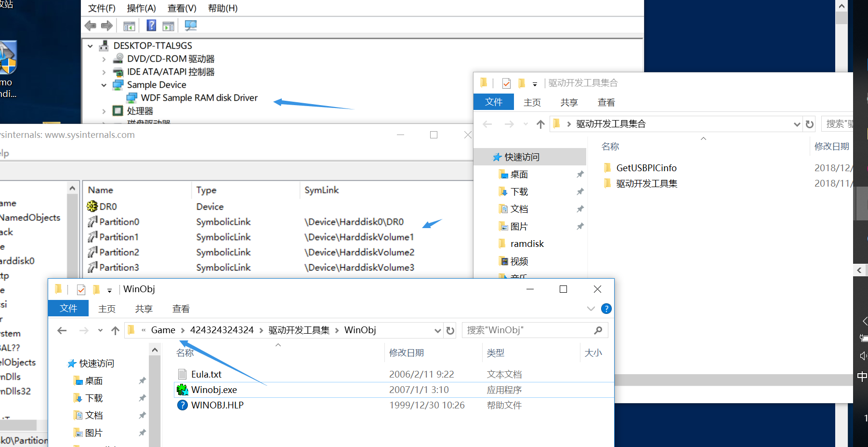Click refresh icon in WinObj explorer address bar
This screenshot has height=447, width=868.
coord(450,330)
